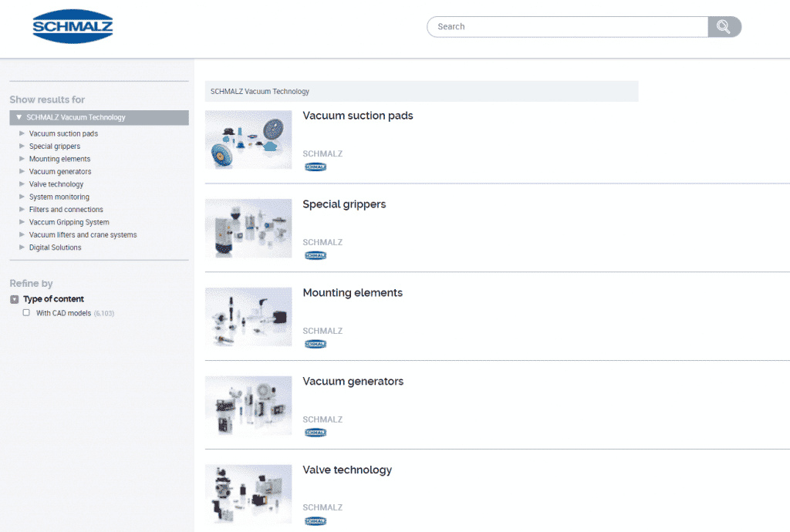
Task: Click the small SCHMALZ badge under Vacuum suction pads
Action: click(x=315, y=167)
